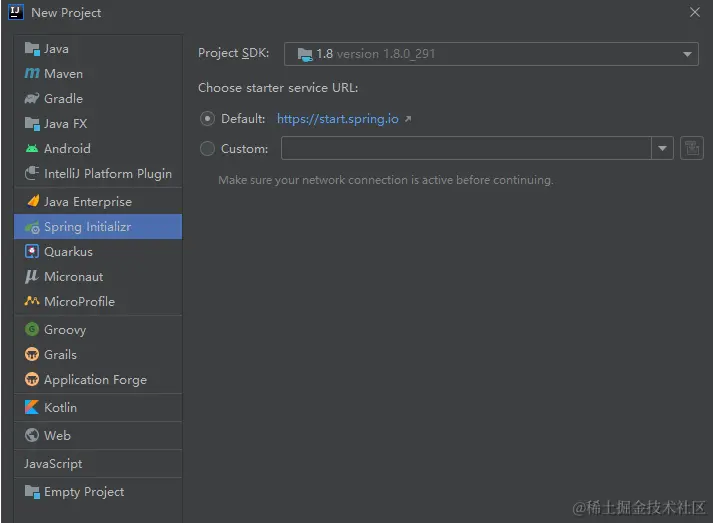Expand the Custom URL history dropdown arrow

point(663,148)
